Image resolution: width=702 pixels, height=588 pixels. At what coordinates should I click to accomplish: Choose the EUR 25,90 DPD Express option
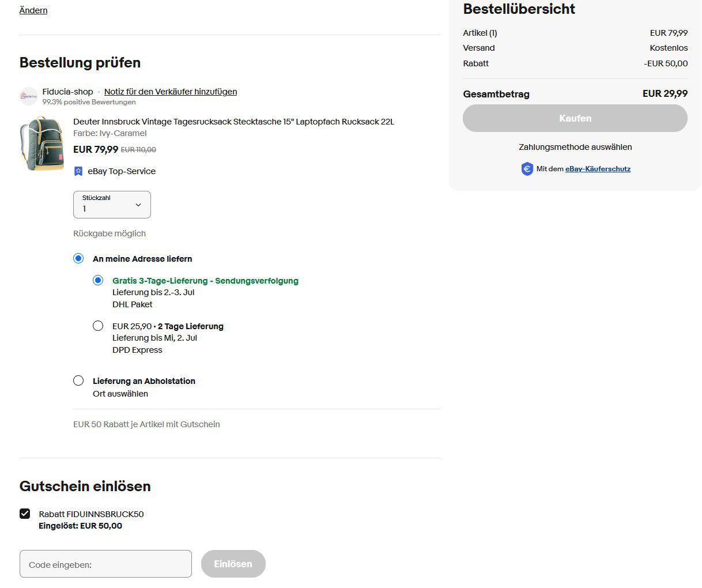pyautogui.click(x=98, y=326)
